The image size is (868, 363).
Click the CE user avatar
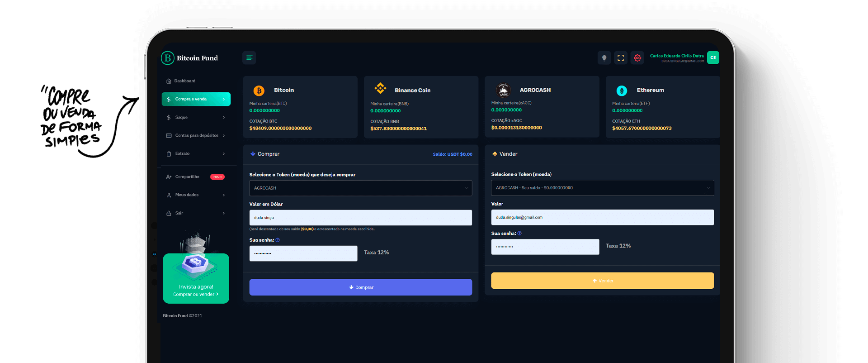[x=713, y=58]
